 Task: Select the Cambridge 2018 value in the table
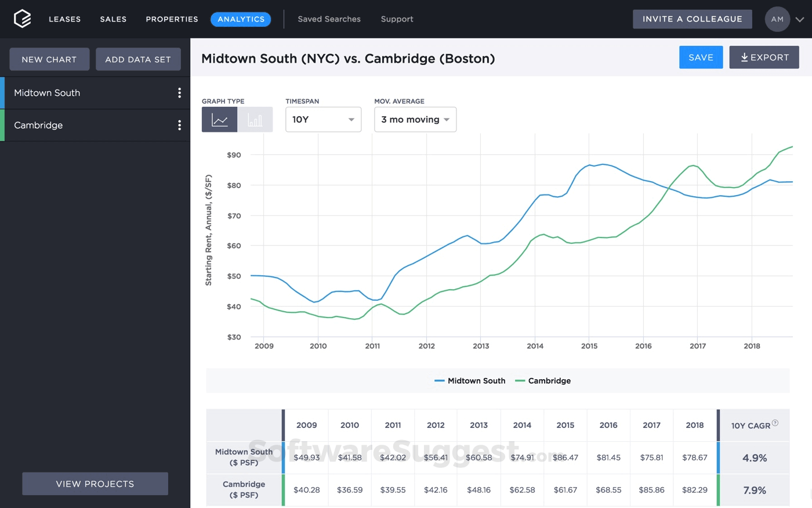click(x=695, y=489)
